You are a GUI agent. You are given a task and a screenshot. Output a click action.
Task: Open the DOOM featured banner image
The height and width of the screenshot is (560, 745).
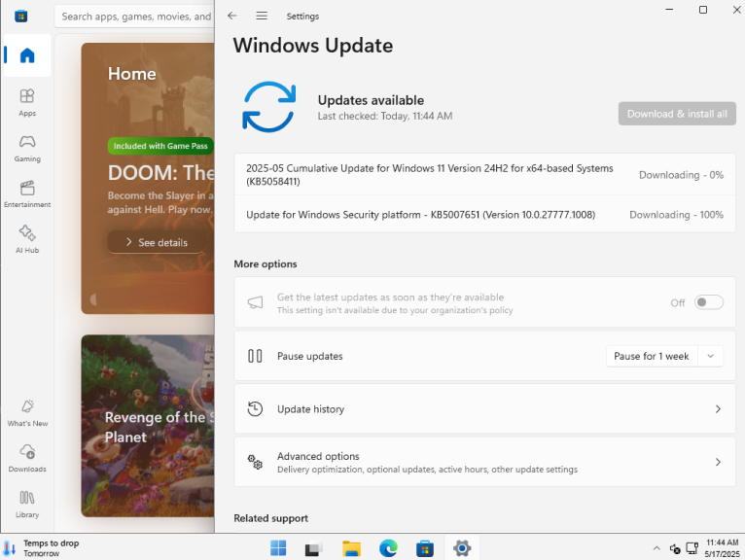pos(148,178)
